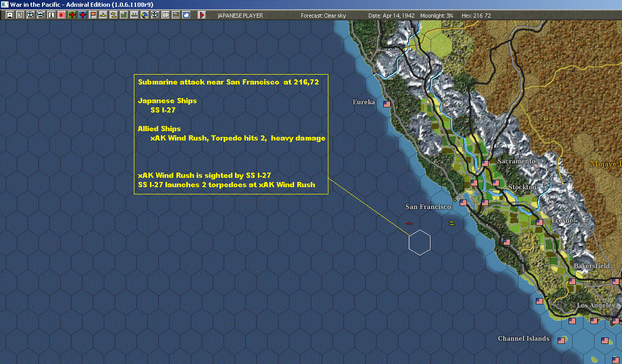Click the American flag at Sacramento
The height and width of the screenshot is (364, 622).
[485, 163]
